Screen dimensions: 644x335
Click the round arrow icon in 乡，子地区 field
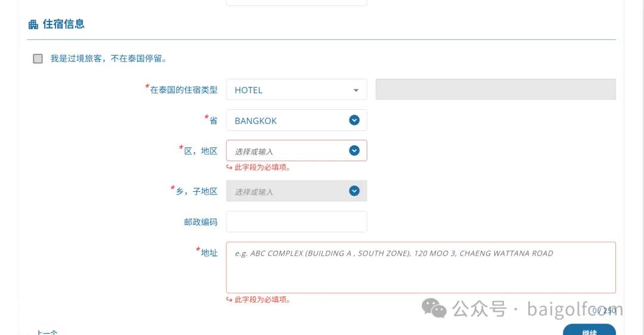tap(354, 191)
